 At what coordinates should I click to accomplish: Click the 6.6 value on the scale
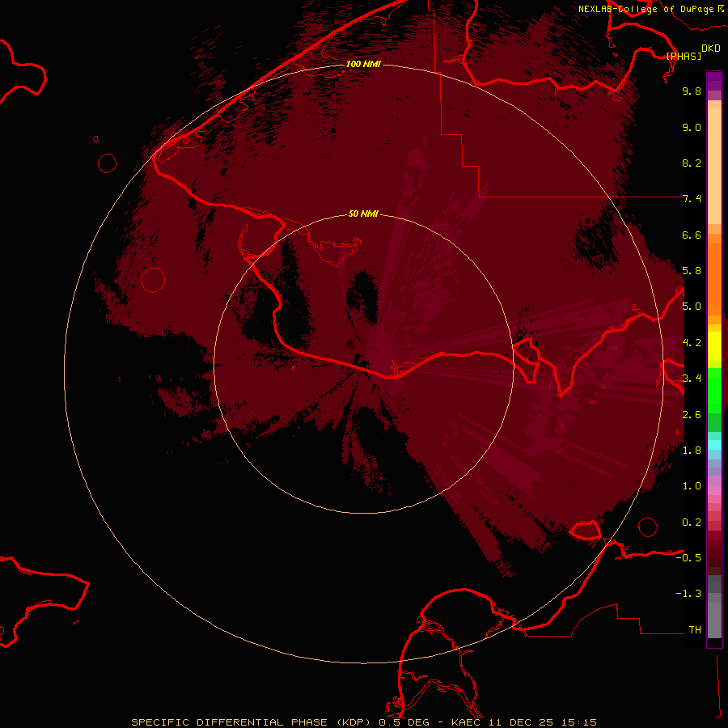(692, 235)
